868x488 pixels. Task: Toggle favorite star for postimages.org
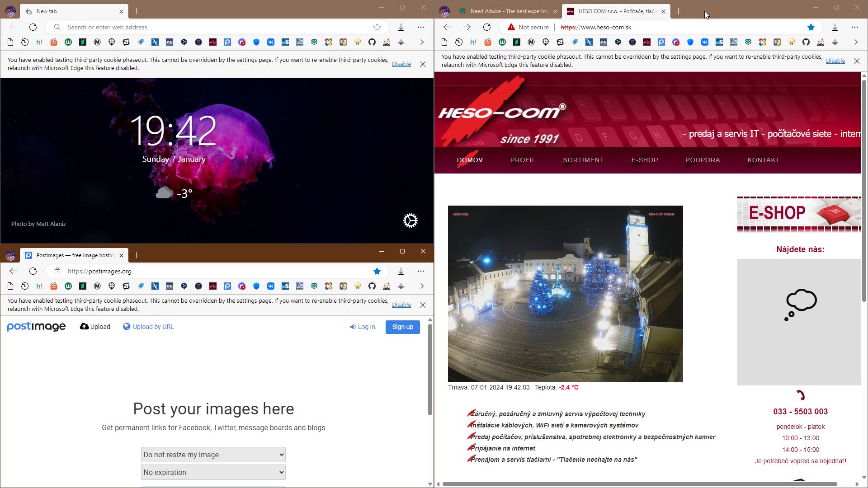point(377,271)
